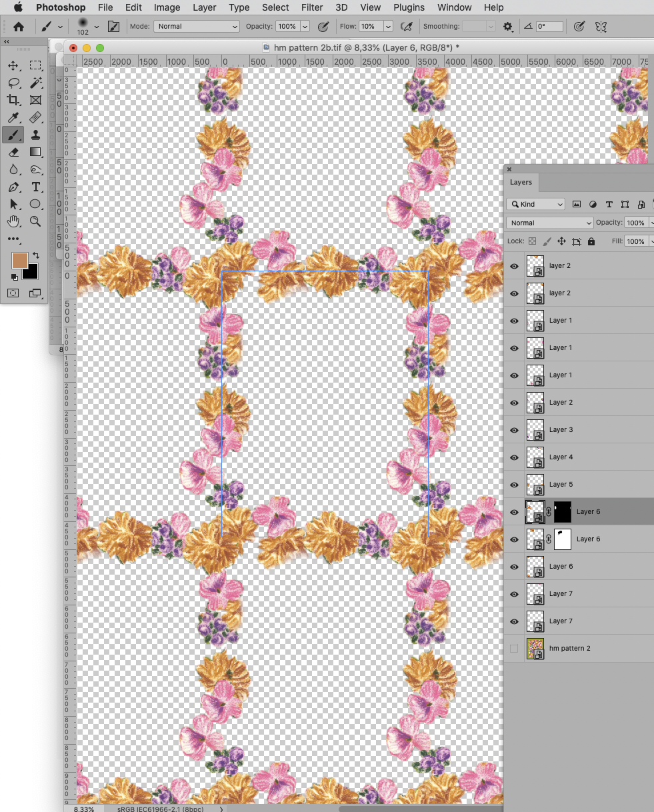This screenshot has height=812, width=654.
Task: Show the hm pattern 2 layer
Action: 513,648
